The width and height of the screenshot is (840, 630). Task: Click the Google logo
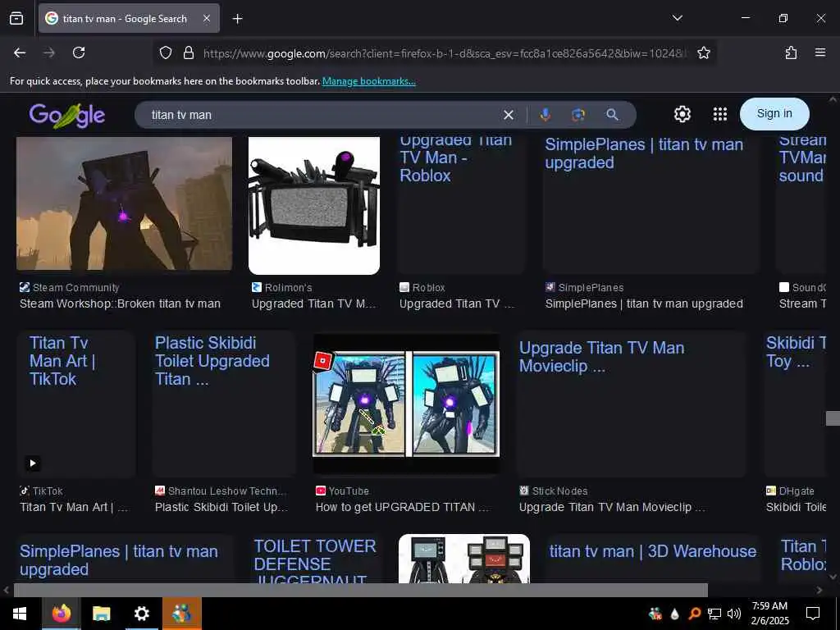pos(67,115)
